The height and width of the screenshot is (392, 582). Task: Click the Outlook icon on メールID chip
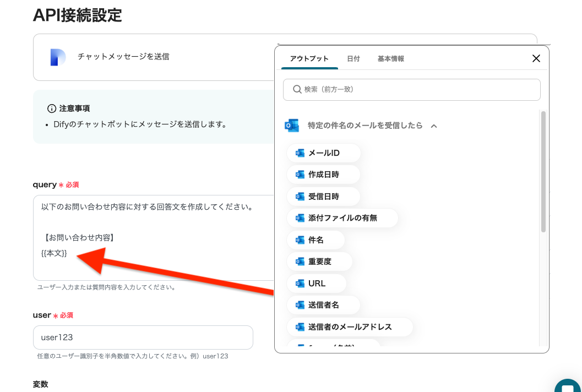click(300, 153)
